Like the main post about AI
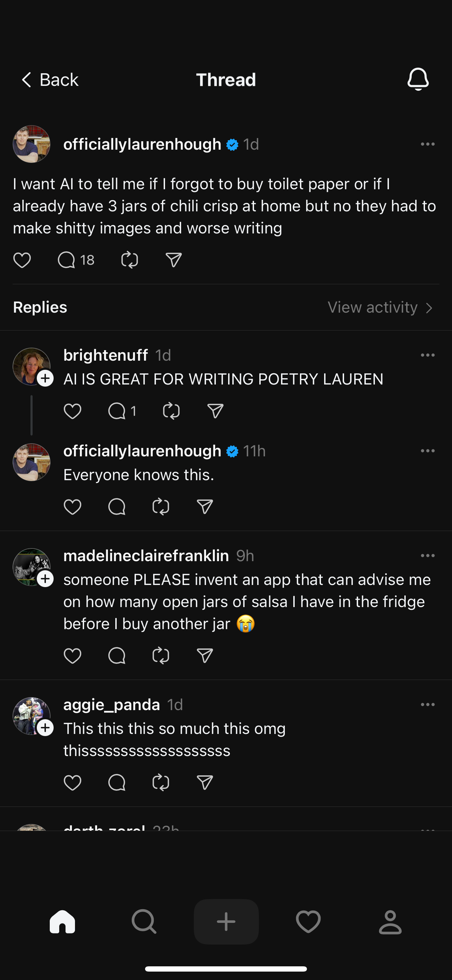 pos(22,260)
